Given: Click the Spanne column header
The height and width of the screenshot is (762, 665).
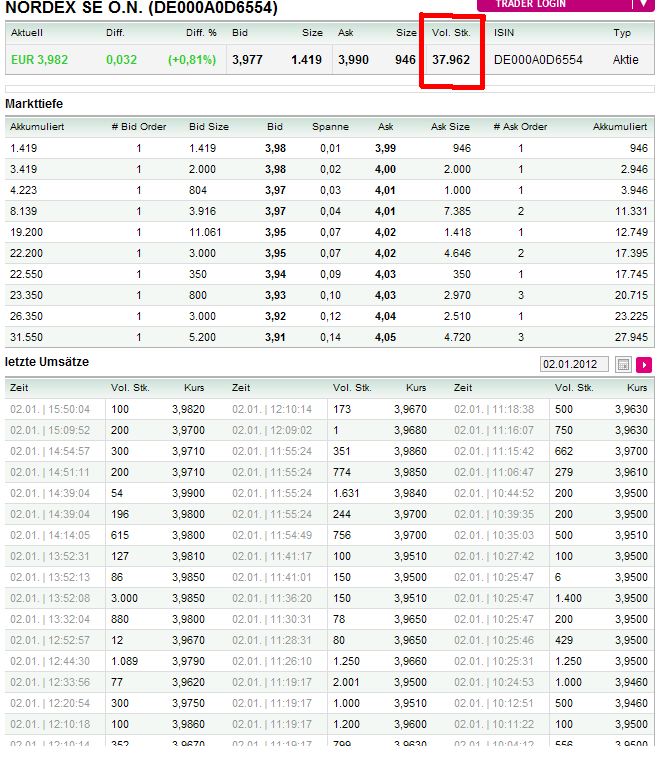Looking at the screenshot, I should tap(331, 127).
